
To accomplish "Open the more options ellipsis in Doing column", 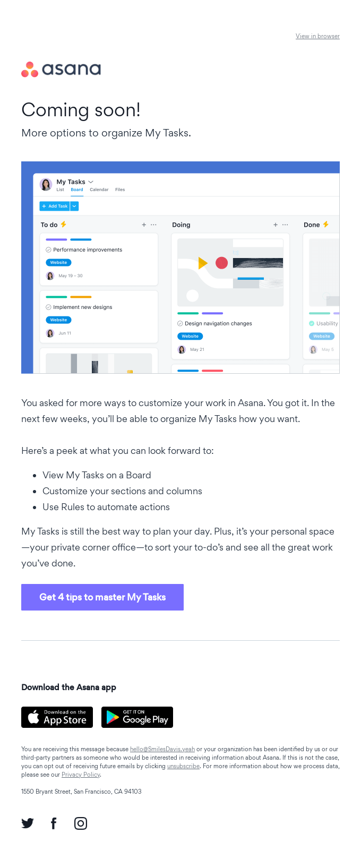I will (285, 225).
